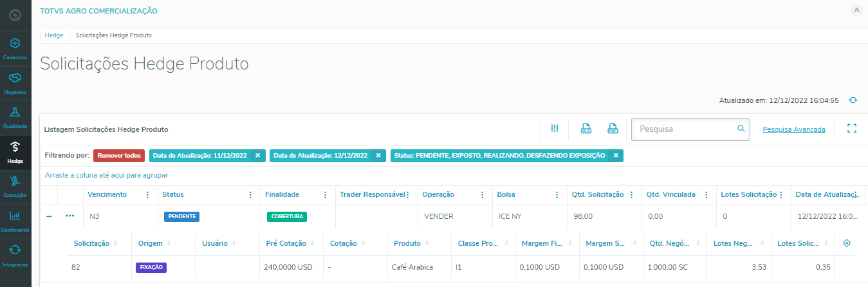Open Negócios in the sidebar
The width and height of the screenshot is (868, 287).
click(15, 84)
